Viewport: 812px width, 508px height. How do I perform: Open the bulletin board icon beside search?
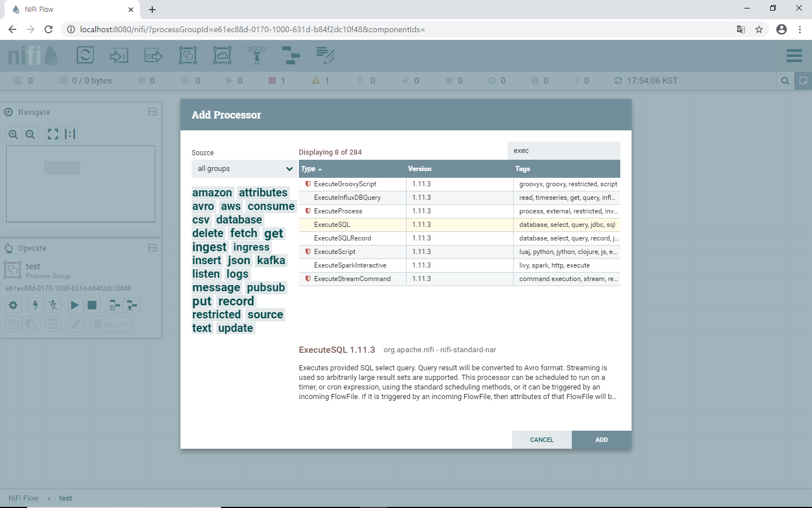tap(803, 81)
